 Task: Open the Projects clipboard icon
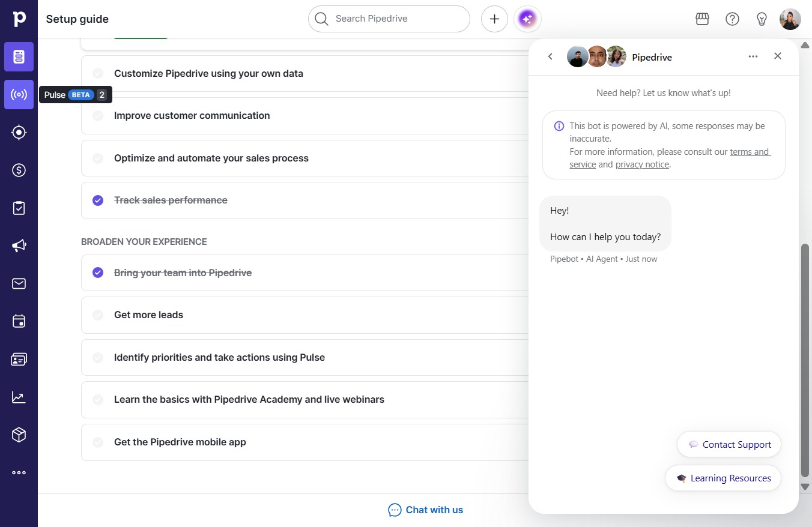tap(19, 208)
